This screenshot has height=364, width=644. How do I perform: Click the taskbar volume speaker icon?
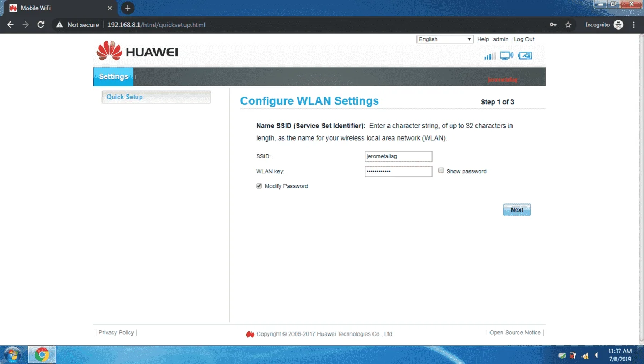click(596, 355)
